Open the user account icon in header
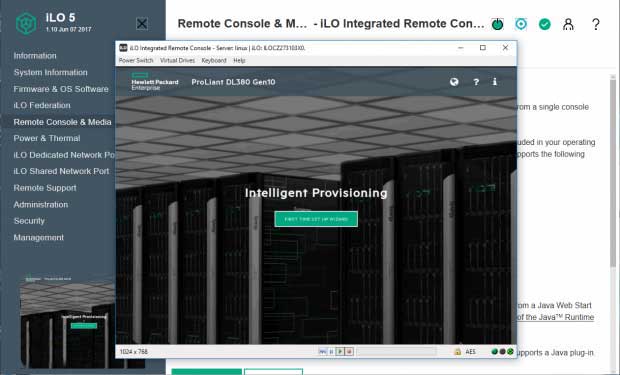Viewport: 620px width, 375px height. (x=568, y=25)
